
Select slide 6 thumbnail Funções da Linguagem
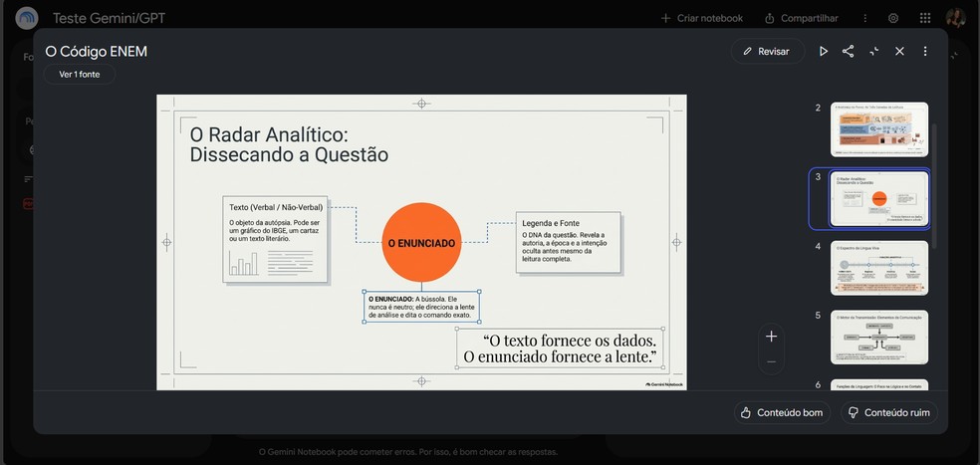pos(879,385)
